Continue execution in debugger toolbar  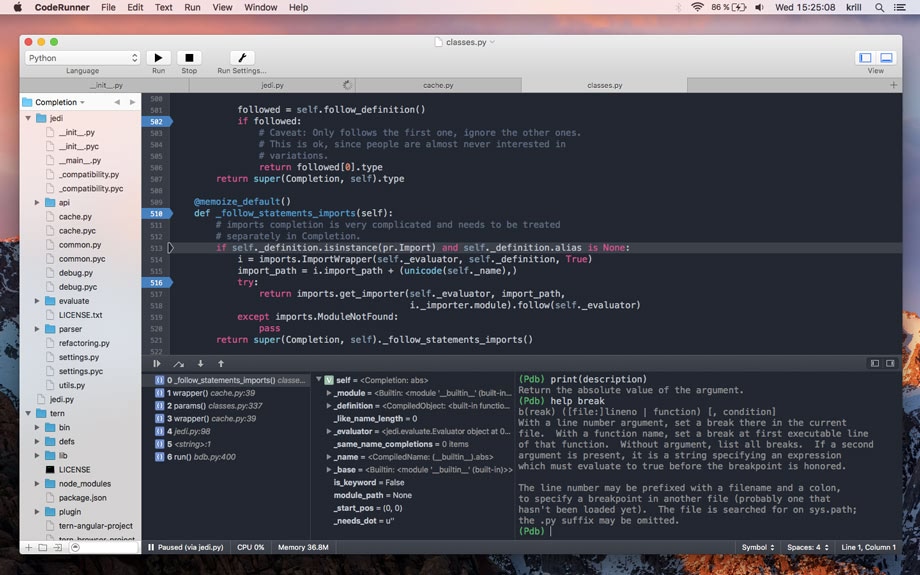click(x=157, y=364)
